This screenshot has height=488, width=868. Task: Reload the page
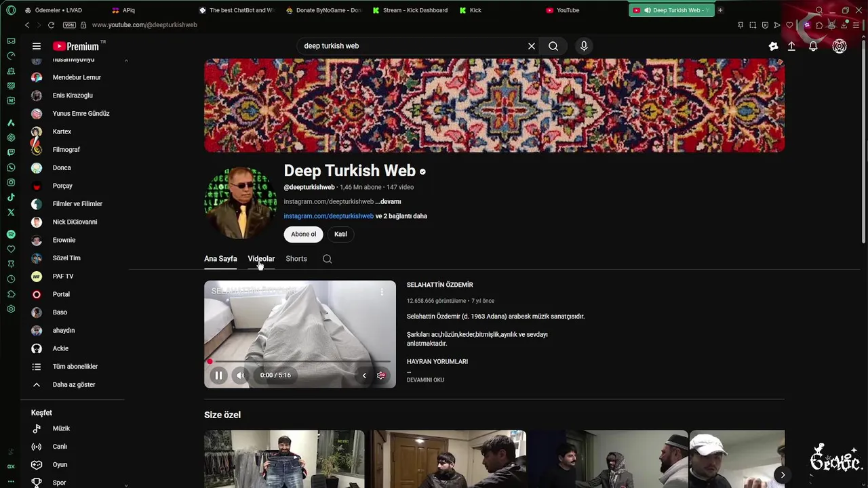pyautogui.click(x=51, y=25)
